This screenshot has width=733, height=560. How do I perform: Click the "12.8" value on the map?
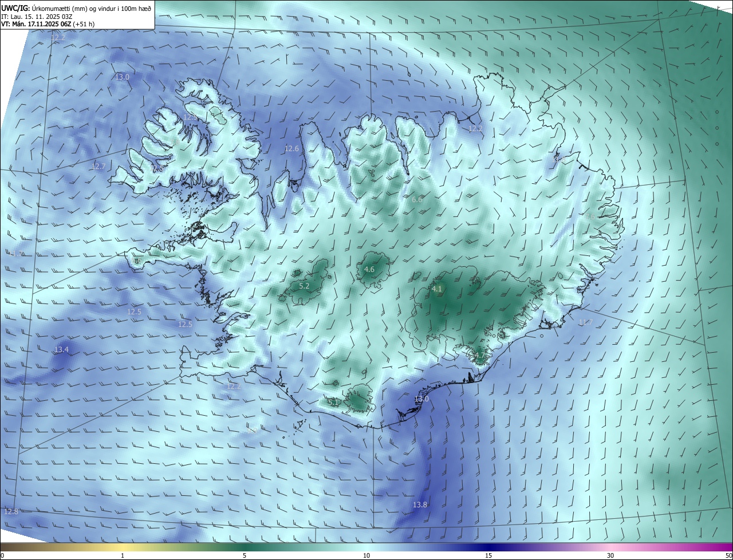pos(11,511)
